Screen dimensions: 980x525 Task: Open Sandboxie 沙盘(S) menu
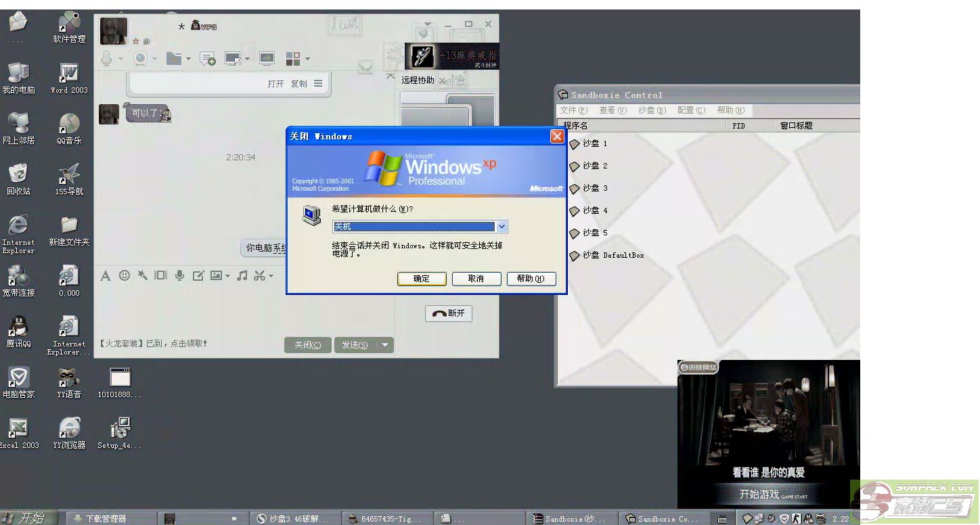652,110
